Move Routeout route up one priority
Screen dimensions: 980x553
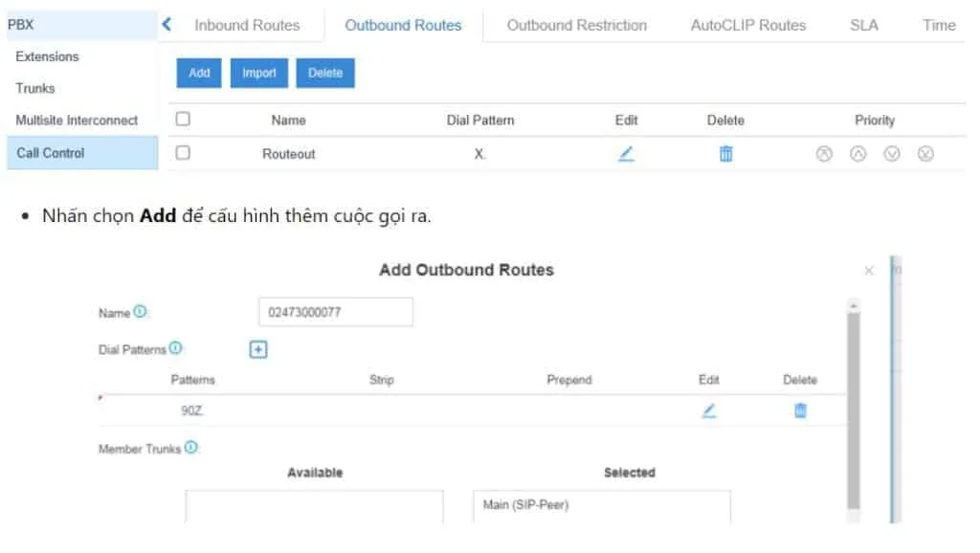click(858, 153)
